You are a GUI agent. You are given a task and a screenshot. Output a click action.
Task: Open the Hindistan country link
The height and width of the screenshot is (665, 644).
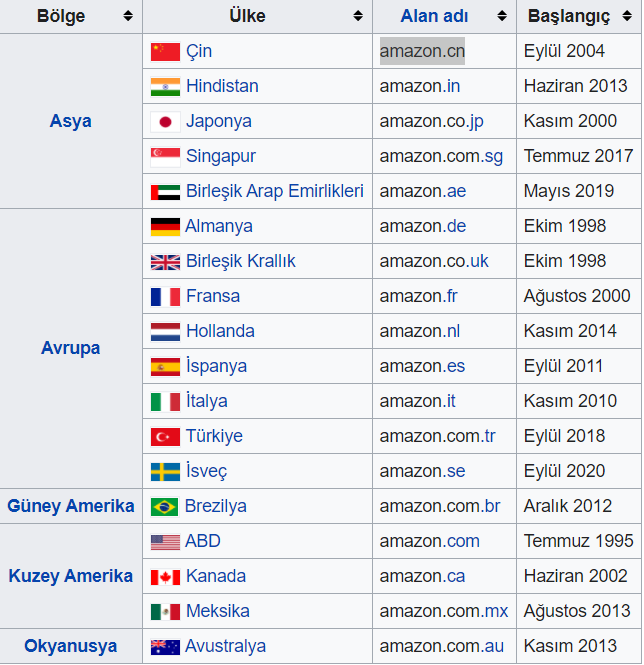(222, 87)
